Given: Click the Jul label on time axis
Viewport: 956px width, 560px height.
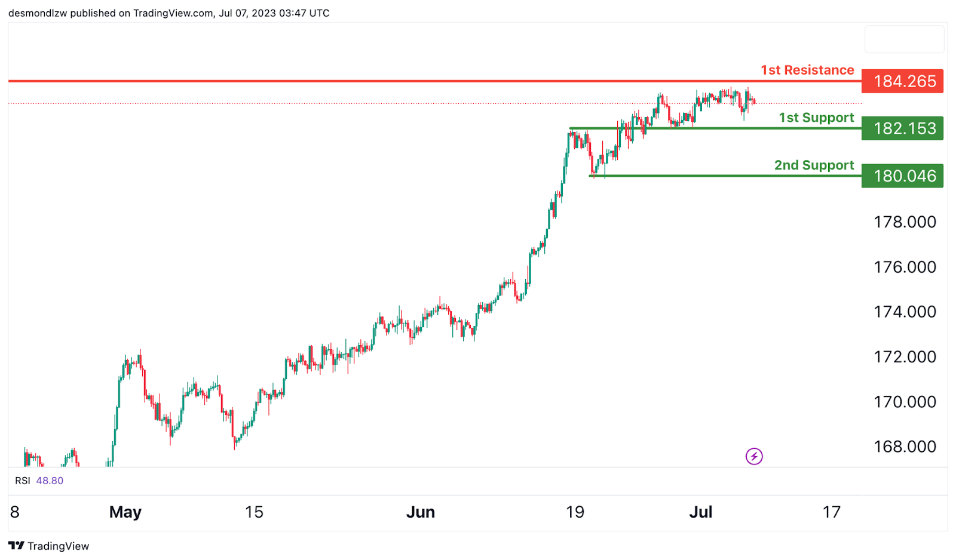Looking at the screenshot, I should (701, 512).
